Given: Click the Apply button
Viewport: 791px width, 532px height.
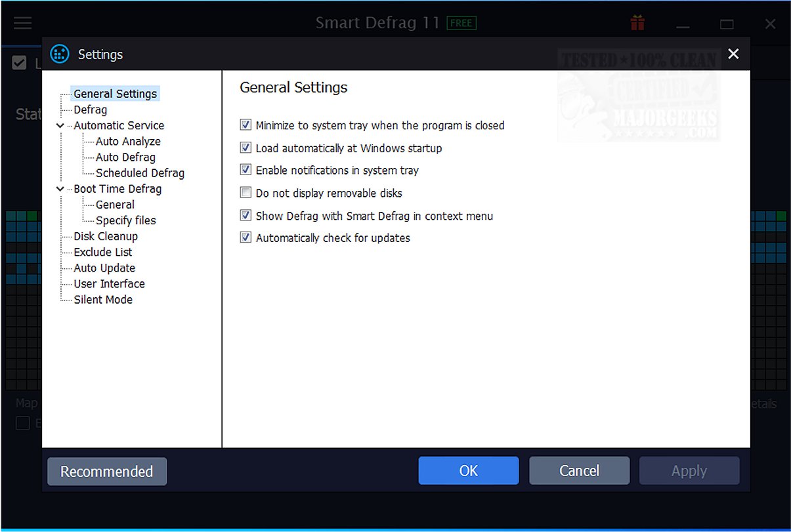Looking at the screenshot, I should coord(689,470).
